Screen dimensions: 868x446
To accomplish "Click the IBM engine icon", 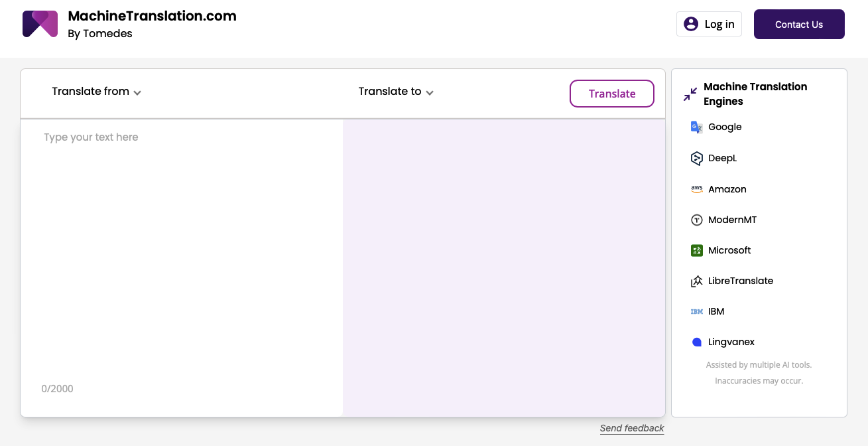I will 697,311.
